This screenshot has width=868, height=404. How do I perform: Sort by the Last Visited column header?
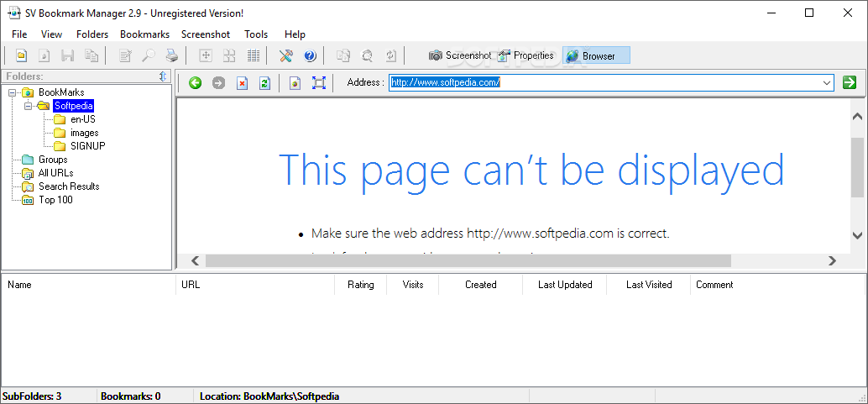coord(649,284)
